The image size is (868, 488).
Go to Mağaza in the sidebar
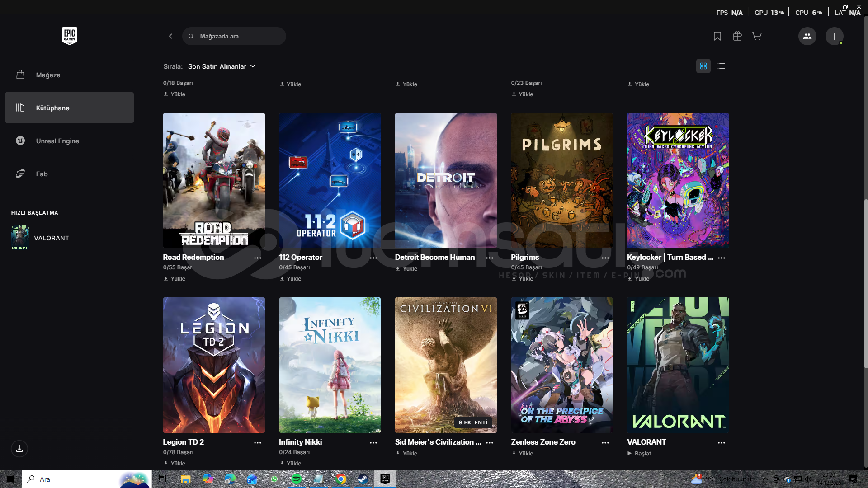48,75
